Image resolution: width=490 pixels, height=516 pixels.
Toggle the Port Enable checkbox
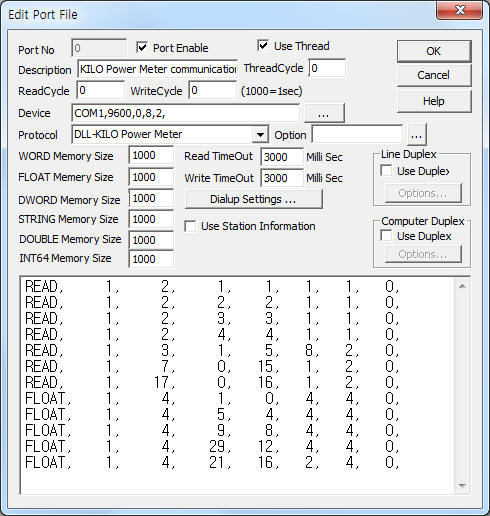pyautogui.click(x=142, y=47)
